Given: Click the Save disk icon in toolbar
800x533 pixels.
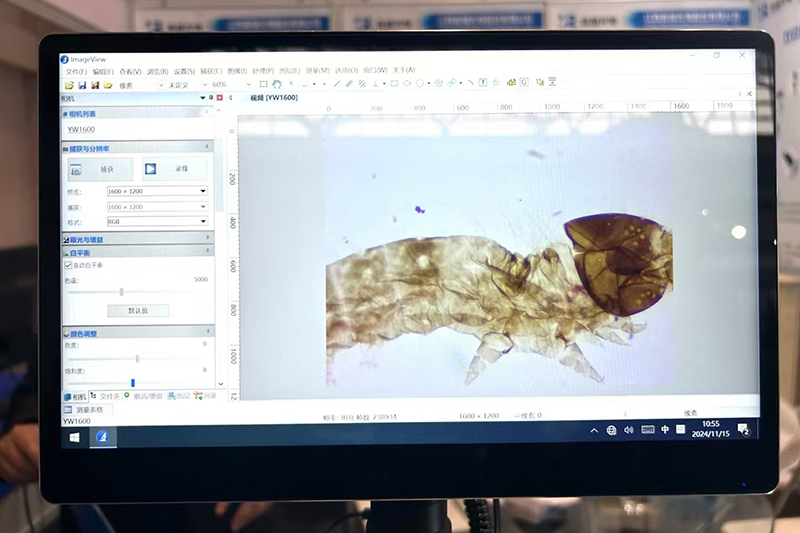Looking at the screenshot, I should 82,85.
